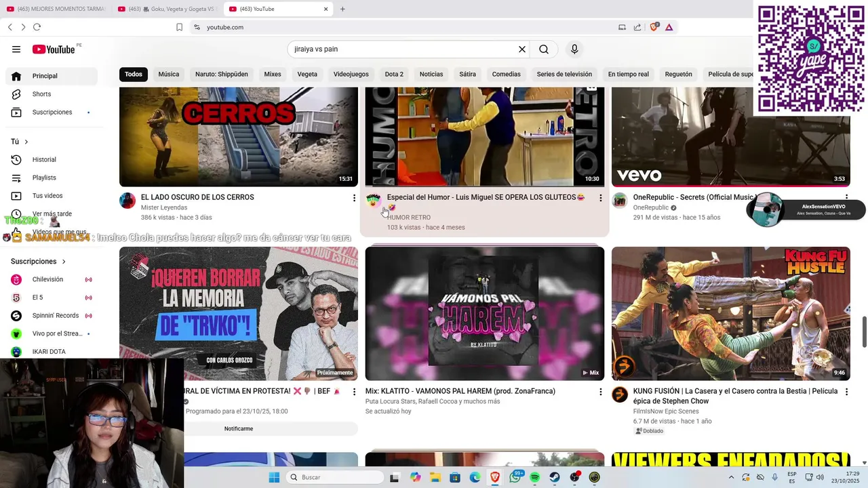Open the FilmIsNow Epic Scenes channel avatar
The image size is (868, 488).
620,394
